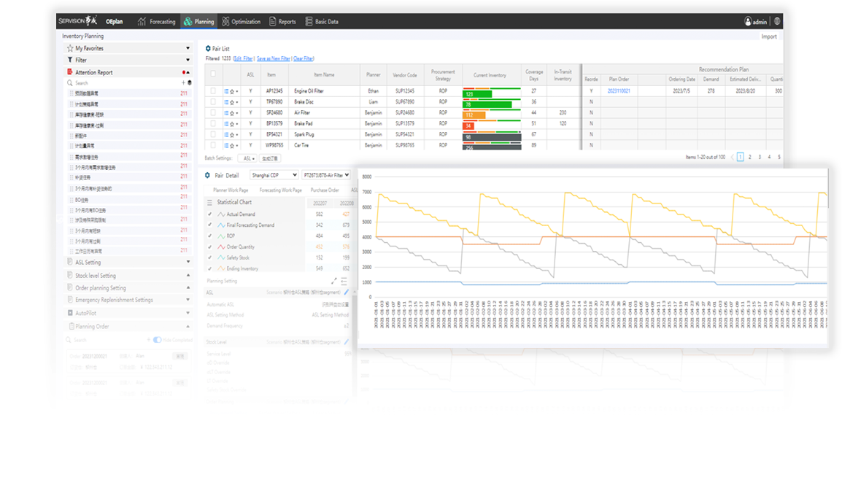
Task: Click the list icon in Spark Plug row
Action: coord(226,135)
